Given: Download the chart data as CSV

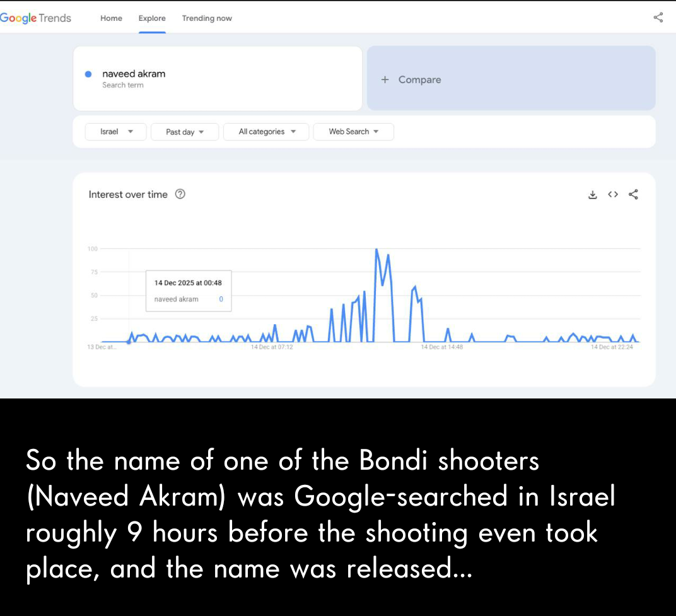Looking at the screenshot, I should click(x=592, y=195).
